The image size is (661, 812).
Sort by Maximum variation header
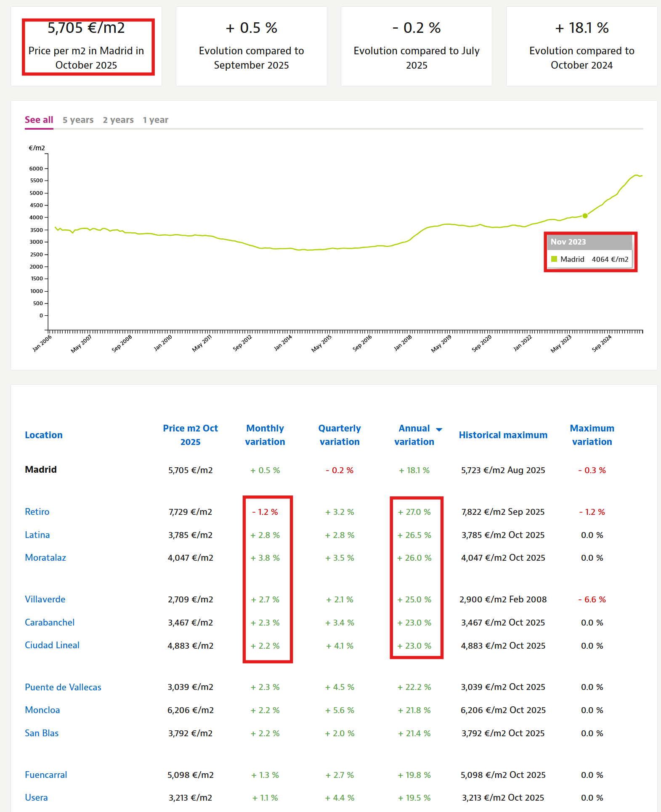pyautogui.click(x=592, y=435)
